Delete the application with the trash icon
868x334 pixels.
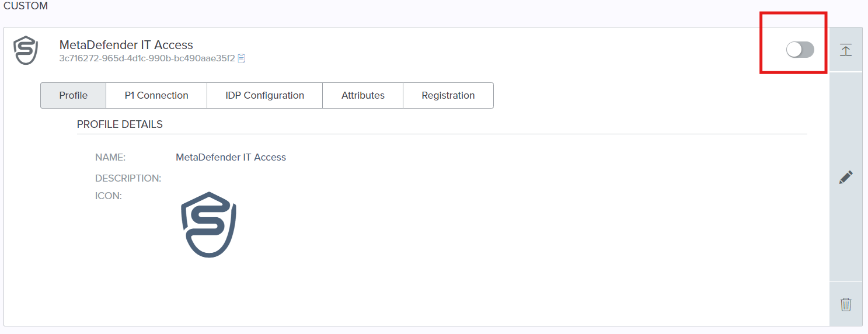point(846,304)
